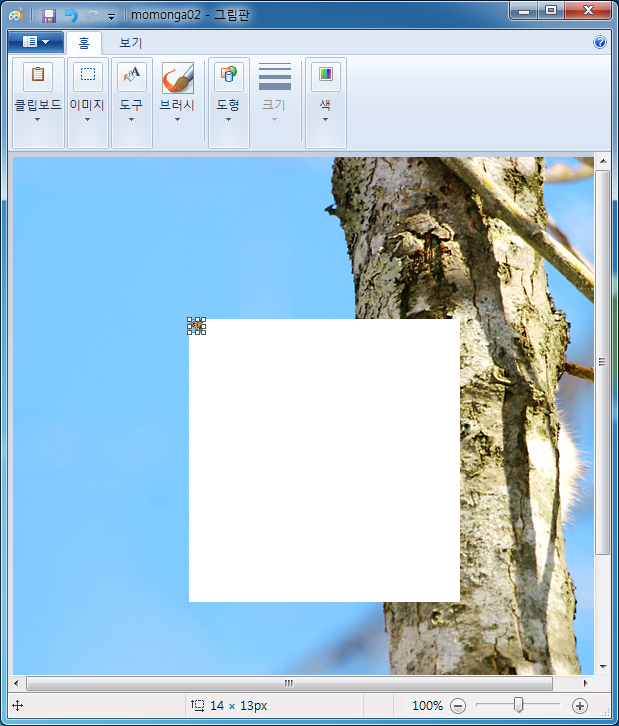Click the selection size icon in status bar

(x=197, y=706)
